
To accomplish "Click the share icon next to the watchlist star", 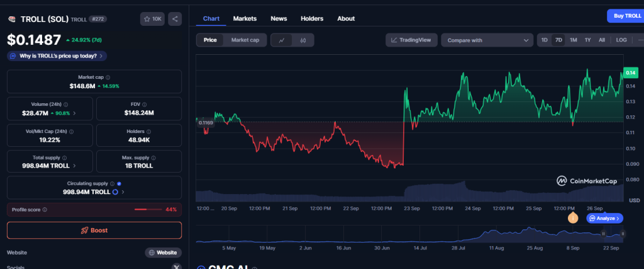I will point(175,19).
